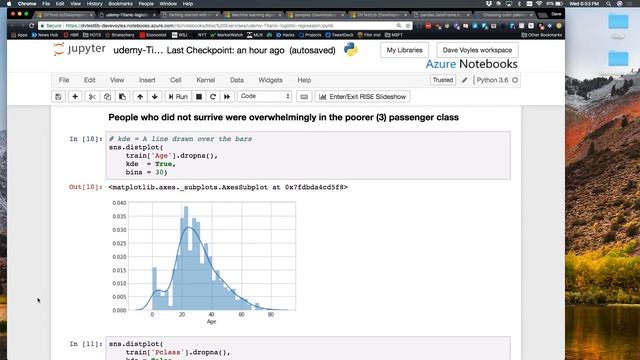
Task: Open the command palette keyboard icon
Action: [304, 97]
